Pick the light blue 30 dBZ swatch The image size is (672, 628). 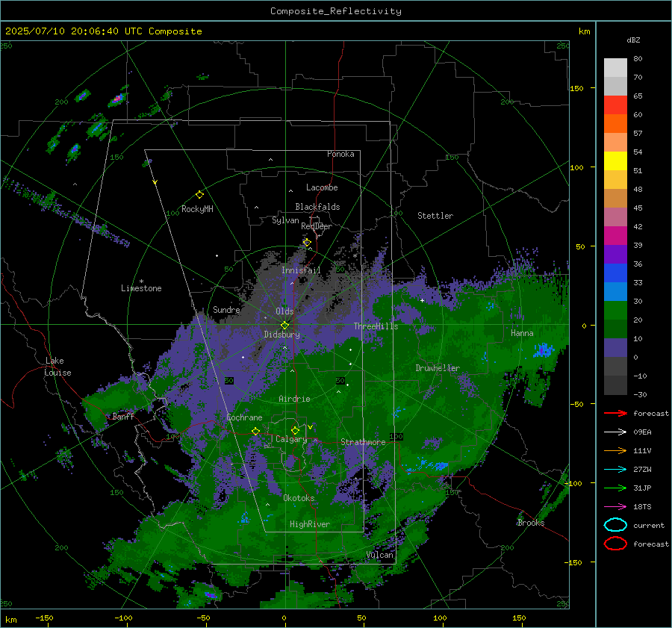615,291
